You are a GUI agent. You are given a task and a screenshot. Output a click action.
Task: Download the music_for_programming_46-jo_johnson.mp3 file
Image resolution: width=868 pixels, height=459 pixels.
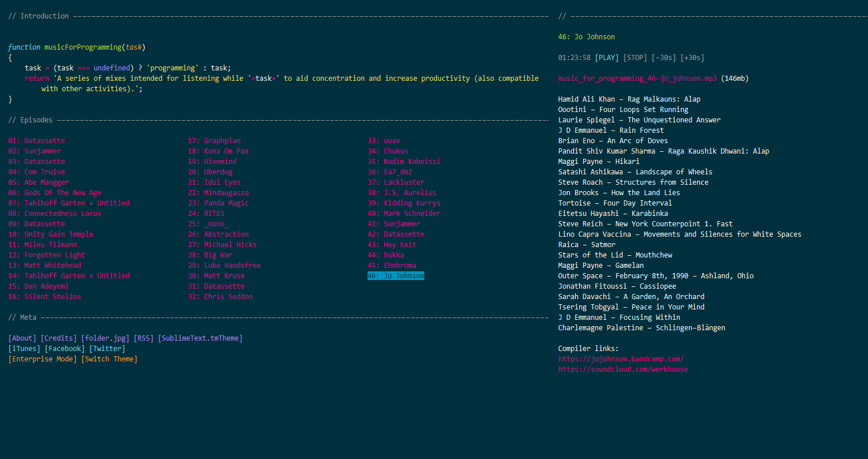637,78
